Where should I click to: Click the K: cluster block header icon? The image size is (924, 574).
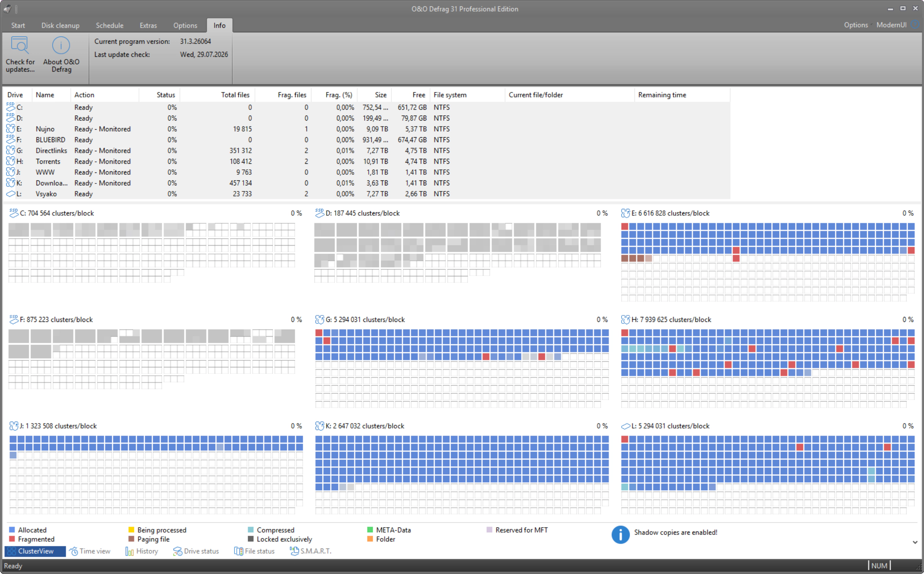(x=319, y=425)
